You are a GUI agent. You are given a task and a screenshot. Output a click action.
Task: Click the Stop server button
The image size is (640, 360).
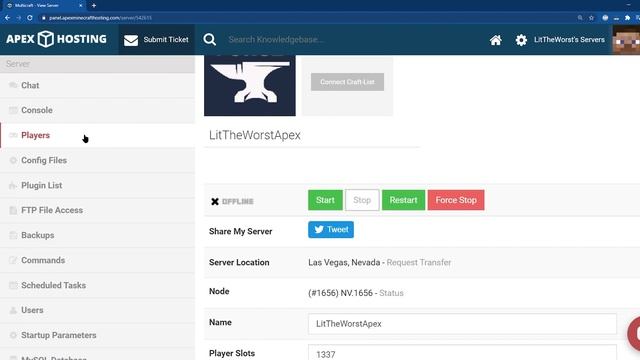362,200
